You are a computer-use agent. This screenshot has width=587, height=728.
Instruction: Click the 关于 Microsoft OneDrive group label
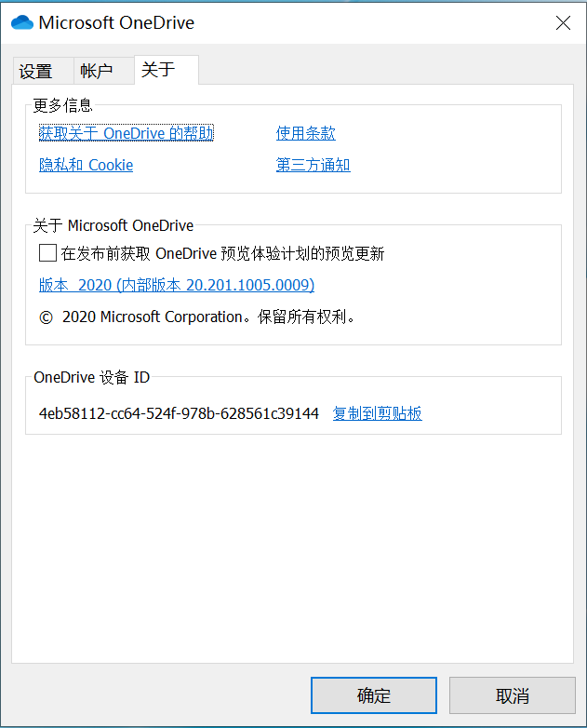pyautogui.click(x=113, y=225)
